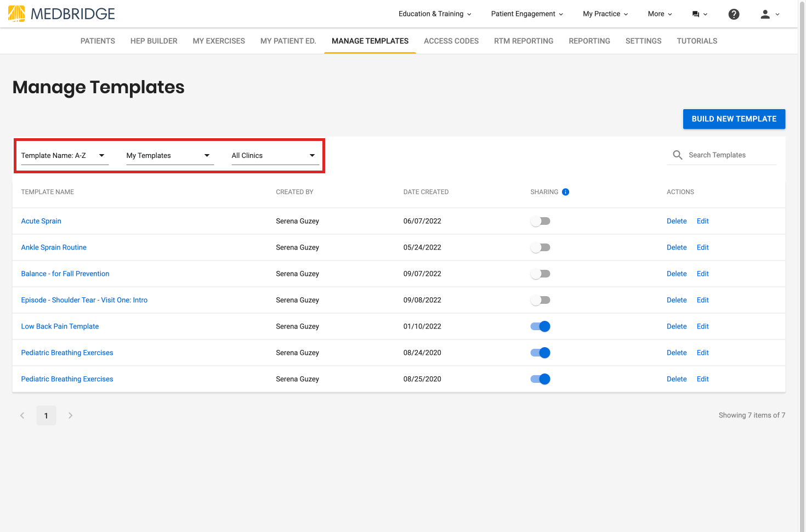Disable sharing for Pediatric Breathing Exercises dated 08/24/2020

click(x=540, y=353)
